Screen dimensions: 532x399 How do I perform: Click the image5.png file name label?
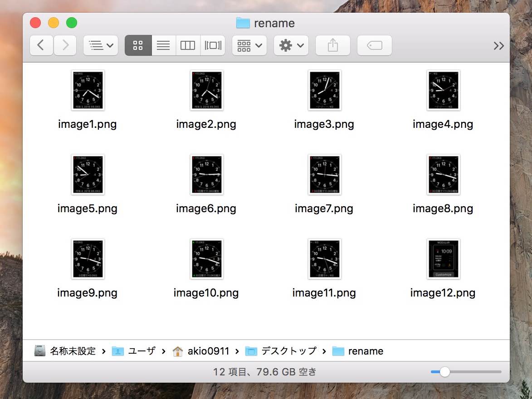(x=87, y=209)
